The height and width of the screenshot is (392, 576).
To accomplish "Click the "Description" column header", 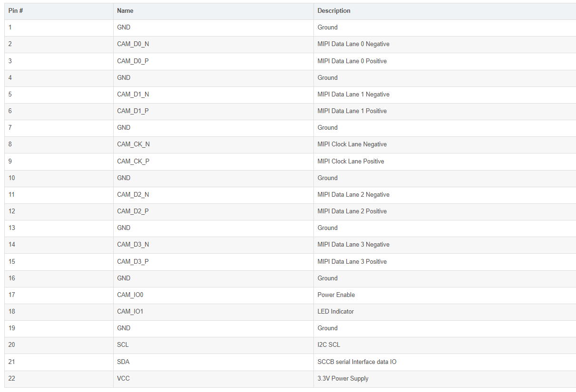I will (x=334, y=11).
